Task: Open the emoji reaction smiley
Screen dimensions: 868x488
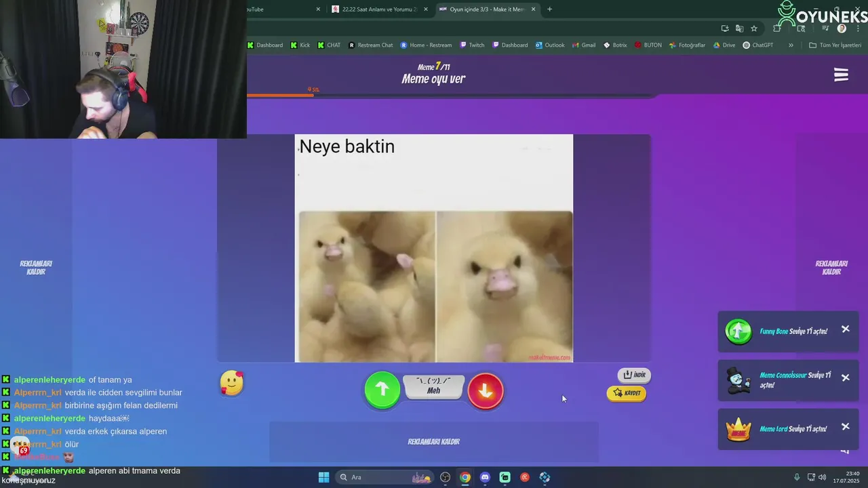Action: click(232, 384)
